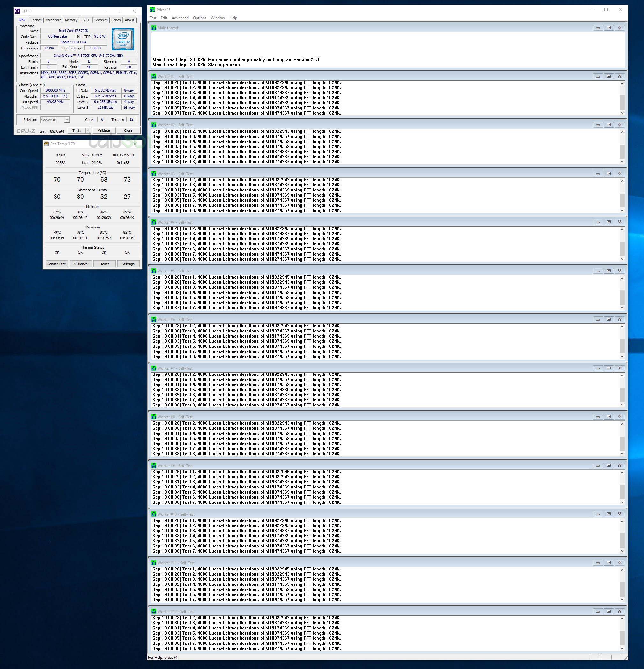
Task: Click the Worker #7 window icon
Action: 153,368
